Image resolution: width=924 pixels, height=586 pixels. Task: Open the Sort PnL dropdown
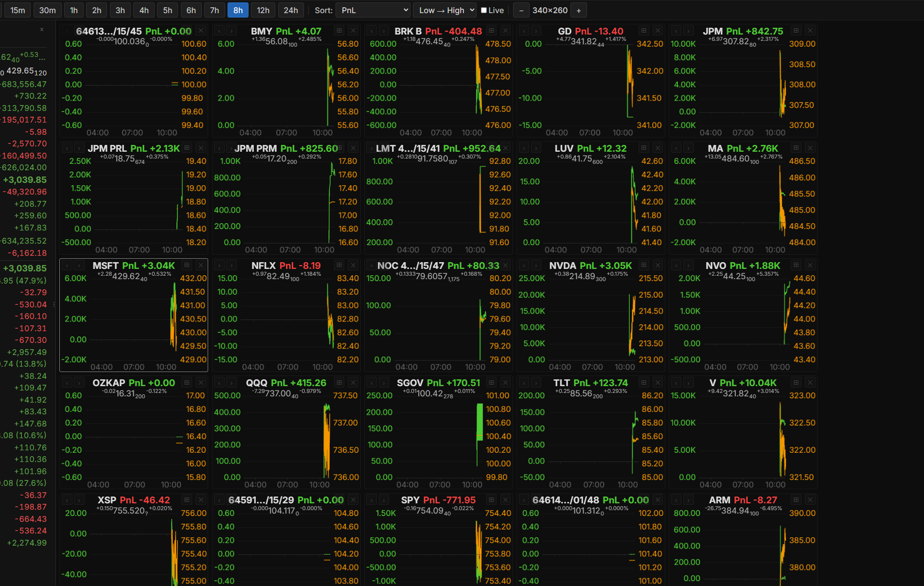pos(373,10)
